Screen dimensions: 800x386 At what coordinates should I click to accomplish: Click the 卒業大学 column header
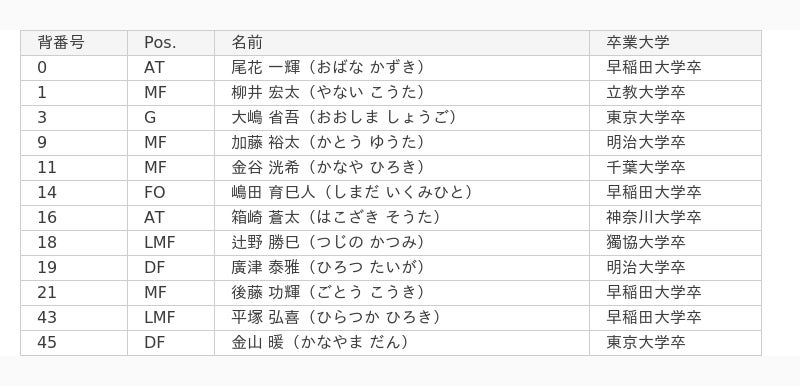pos(676,43)
